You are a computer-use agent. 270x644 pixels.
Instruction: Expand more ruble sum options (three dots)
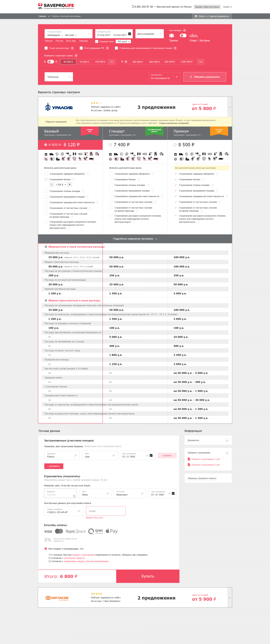(x=201, y=62)
